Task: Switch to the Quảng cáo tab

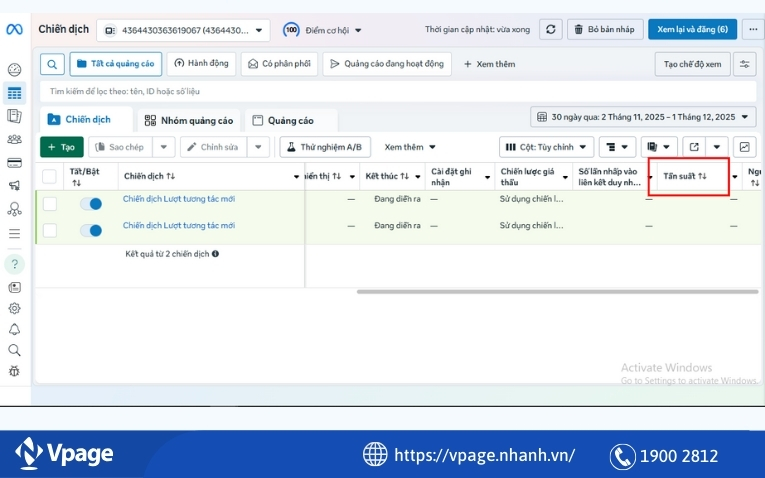Action: click(282, 120)
